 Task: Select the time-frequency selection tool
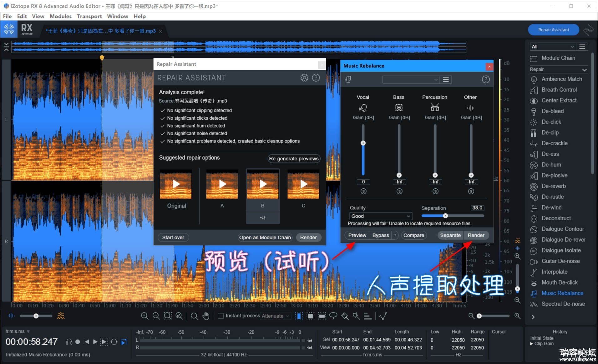pos(310,316)
